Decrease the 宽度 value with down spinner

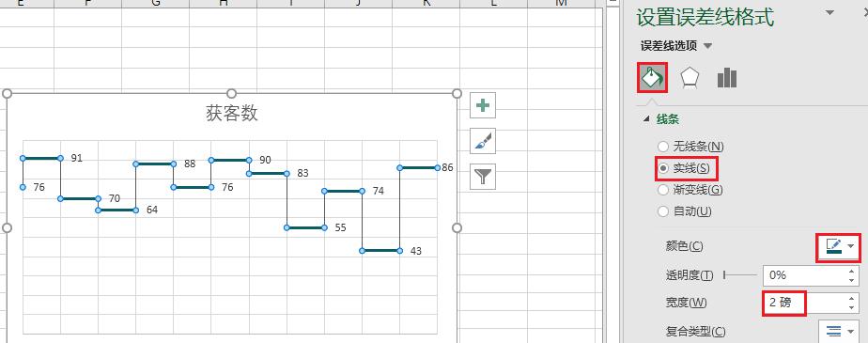[x=852, y=307]
